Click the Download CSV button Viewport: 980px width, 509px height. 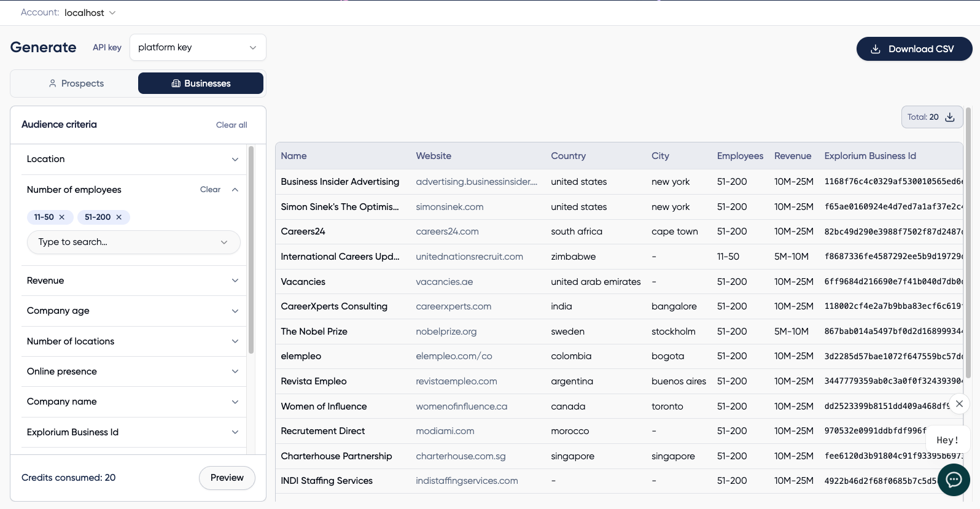tap(914, 49)
